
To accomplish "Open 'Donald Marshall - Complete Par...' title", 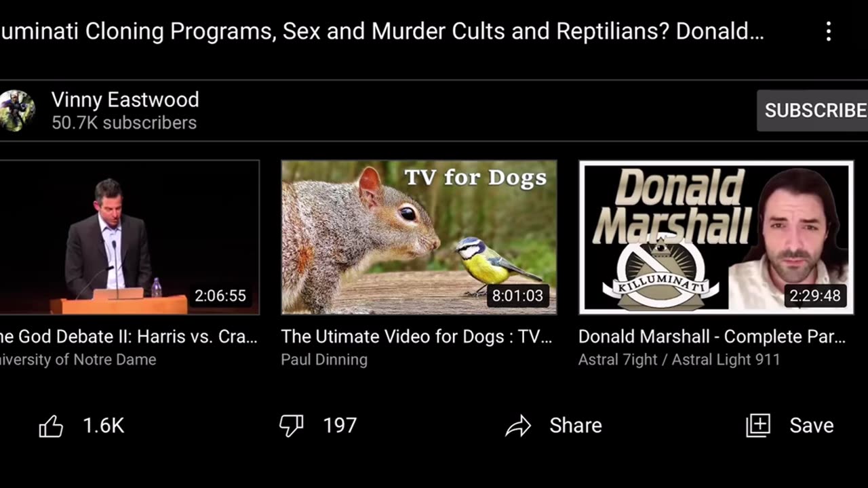I will click(x=712, y=337).
